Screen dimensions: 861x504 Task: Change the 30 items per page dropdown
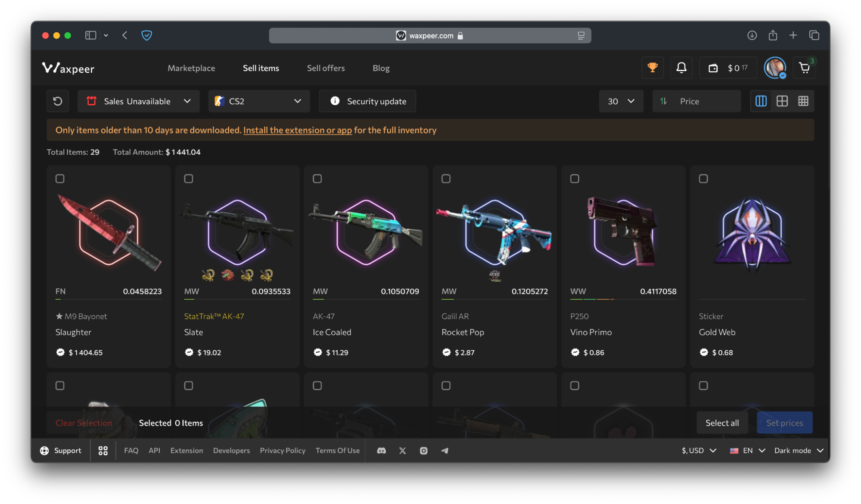tap(621, 101)
